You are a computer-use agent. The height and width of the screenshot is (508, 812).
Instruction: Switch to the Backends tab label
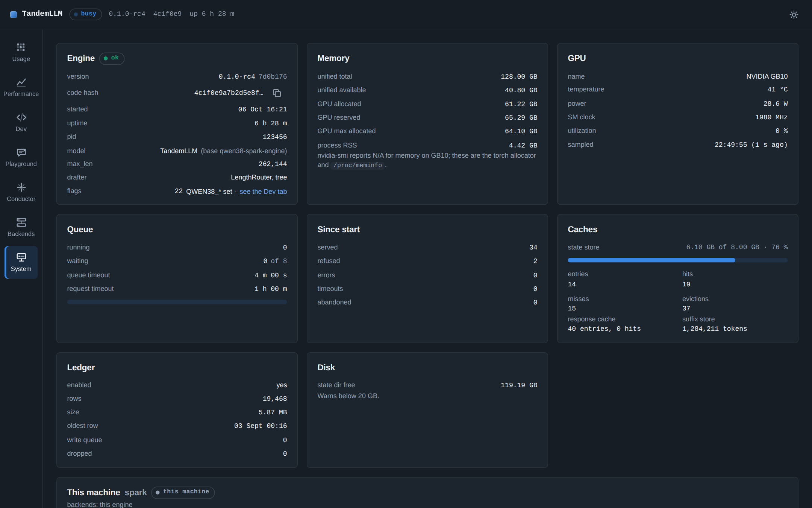pyautogui.click(x=21, y=234)
